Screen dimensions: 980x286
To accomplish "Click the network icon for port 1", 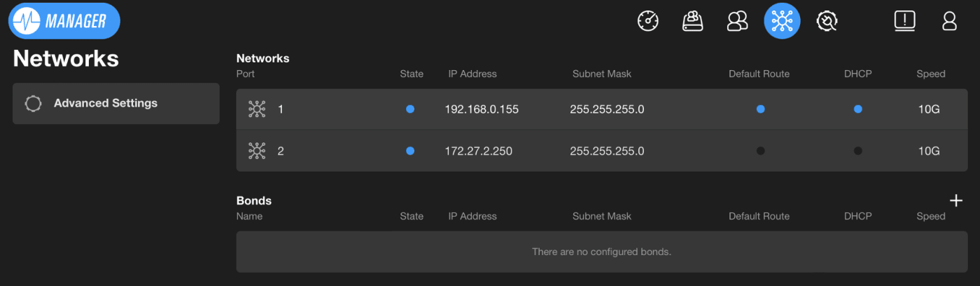I will 257,109.
